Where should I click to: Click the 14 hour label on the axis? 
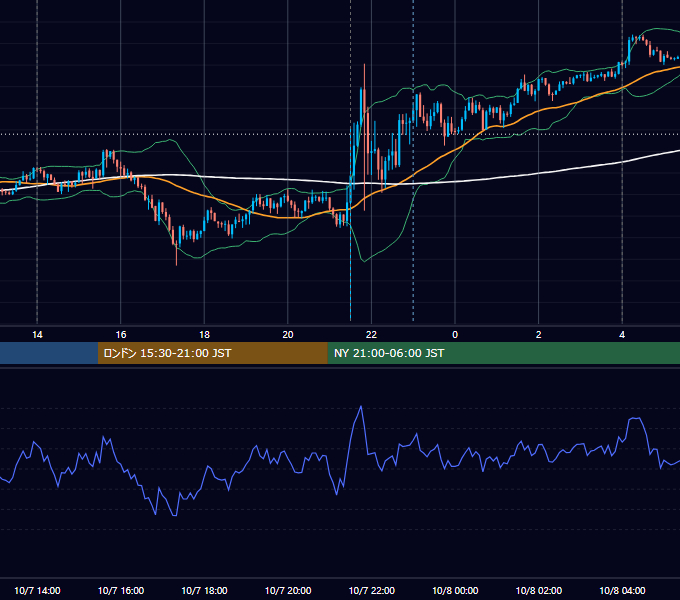coord(37,335)
